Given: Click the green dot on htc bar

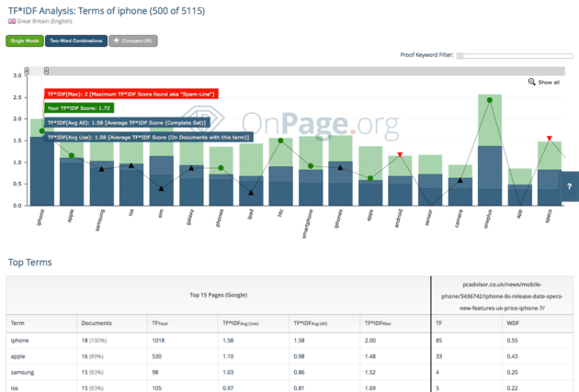Looking at the screenshot, I should pyautogui.click(x=280, y=140).
